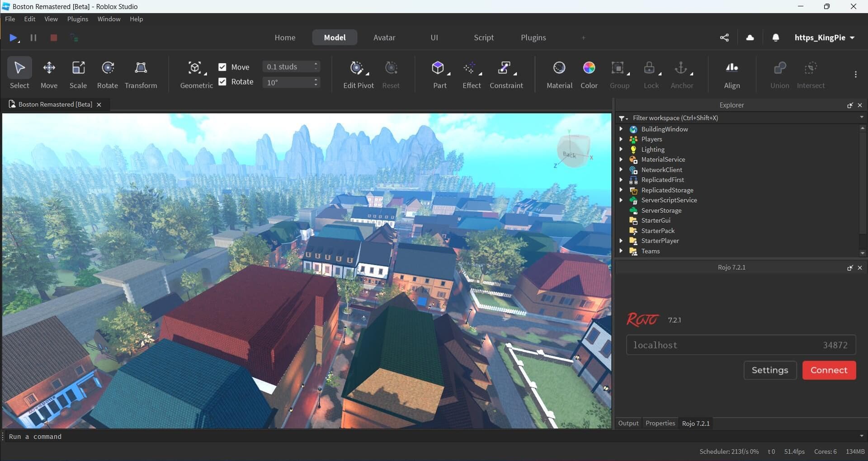Start playtest with Play button
868x461 pixels.
click(x=14, y=38)
